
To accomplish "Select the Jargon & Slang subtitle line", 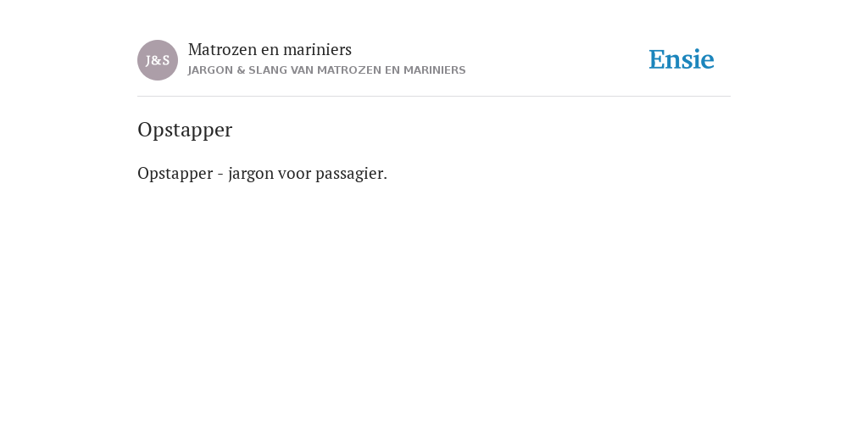I will [x=326, y=70].
